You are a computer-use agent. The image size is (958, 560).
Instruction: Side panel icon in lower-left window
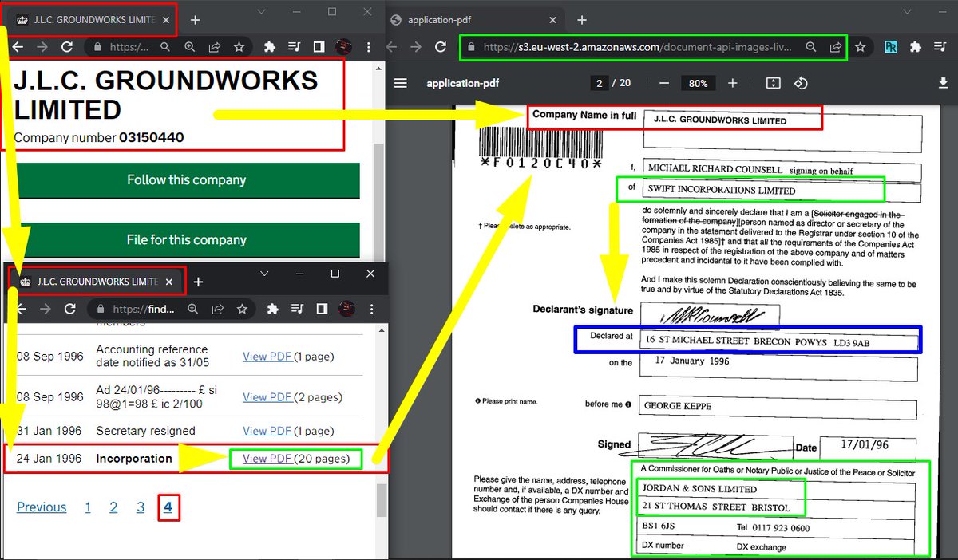(x=321, y=309)
